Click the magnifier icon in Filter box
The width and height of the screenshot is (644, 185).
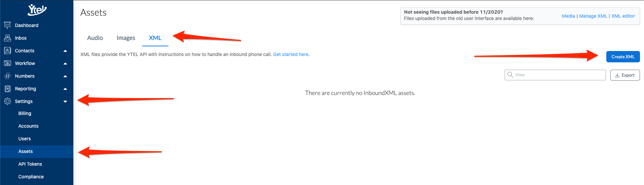click(510, 75)
